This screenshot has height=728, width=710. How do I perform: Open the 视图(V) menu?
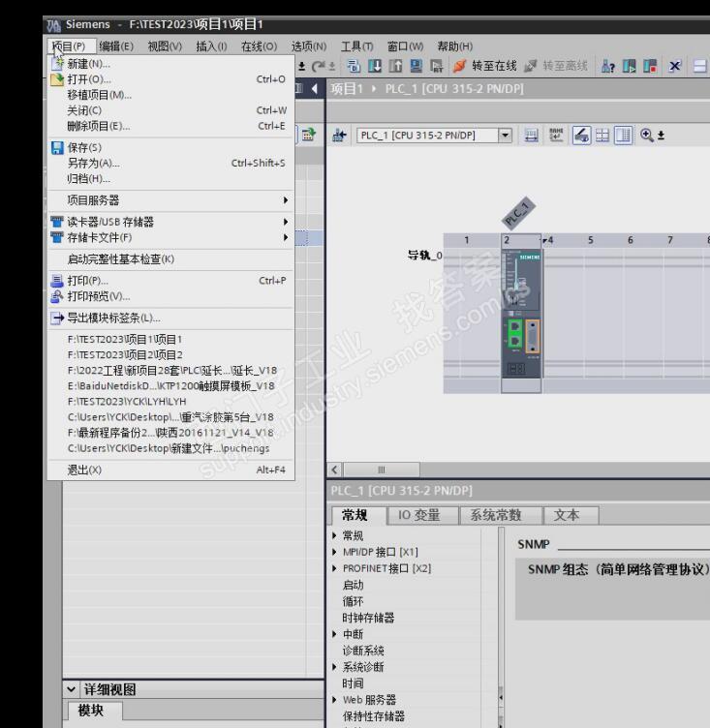pos(165,46)
